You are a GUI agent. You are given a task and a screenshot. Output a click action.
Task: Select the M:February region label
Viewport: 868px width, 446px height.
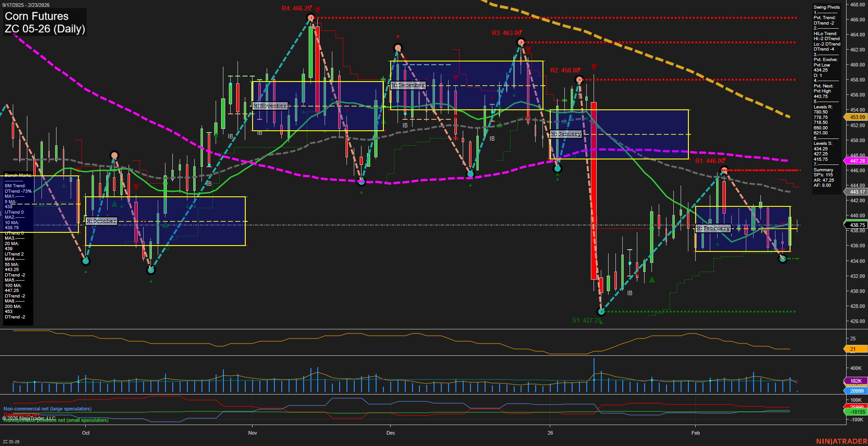[713, 228]
